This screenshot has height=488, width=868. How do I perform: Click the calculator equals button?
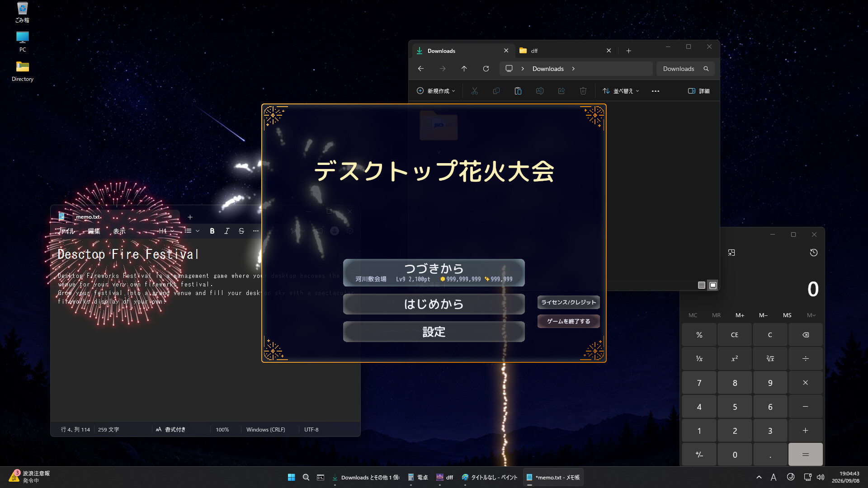805,454
